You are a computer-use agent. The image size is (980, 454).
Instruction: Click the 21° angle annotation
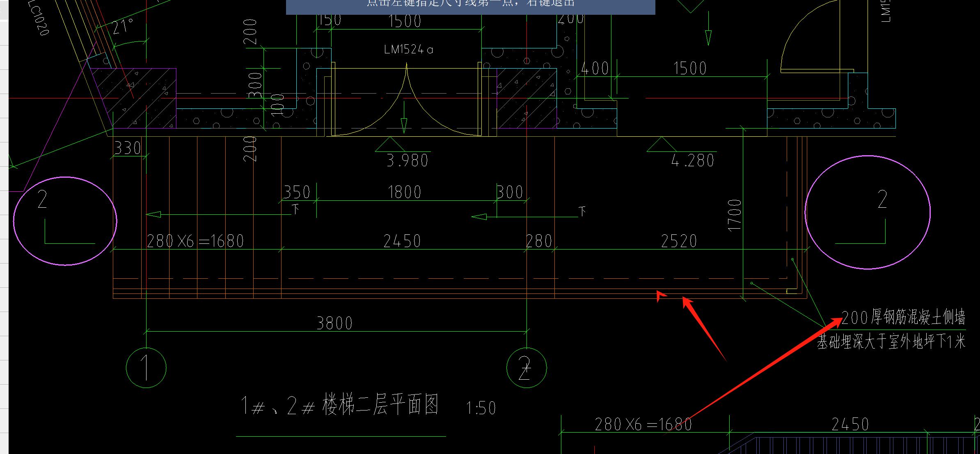pos(123,27)
